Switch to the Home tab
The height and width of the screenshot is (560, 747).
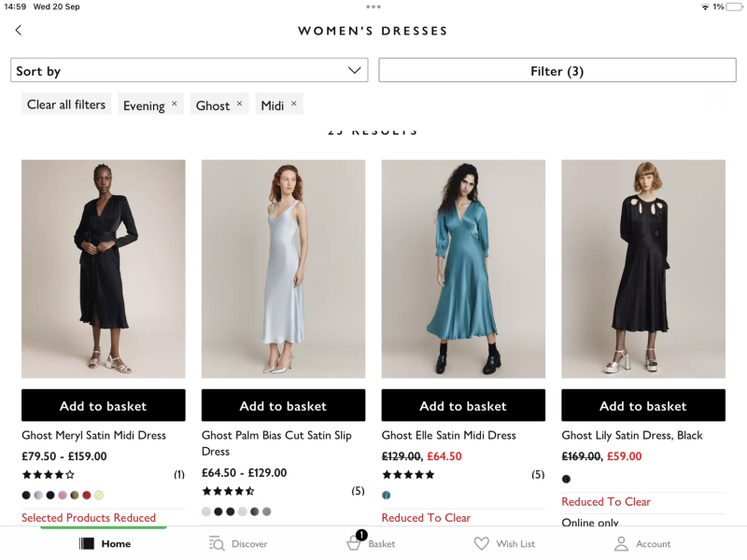coord(105,543)
